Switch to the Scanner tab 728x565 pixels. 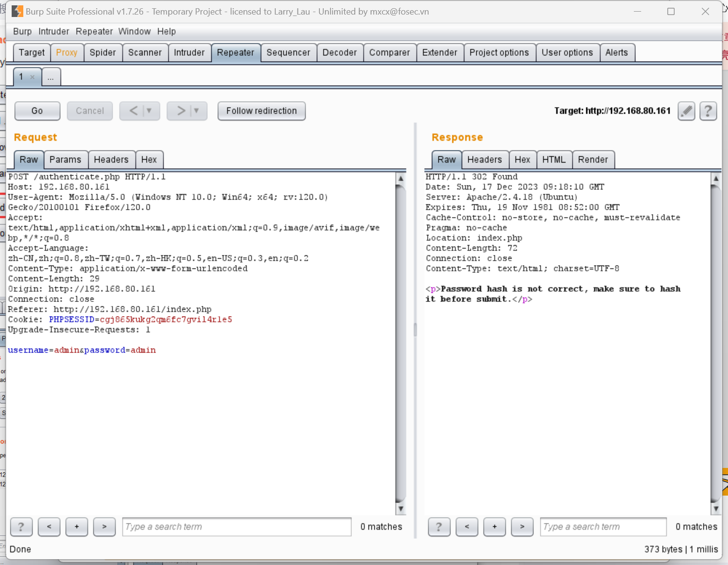click(145, 52)
